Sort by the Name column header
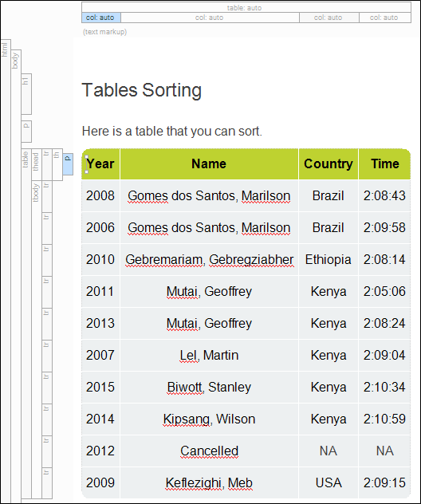Image resolution: width=421 pixels, height=504 pixels. [x=209, y=164]
